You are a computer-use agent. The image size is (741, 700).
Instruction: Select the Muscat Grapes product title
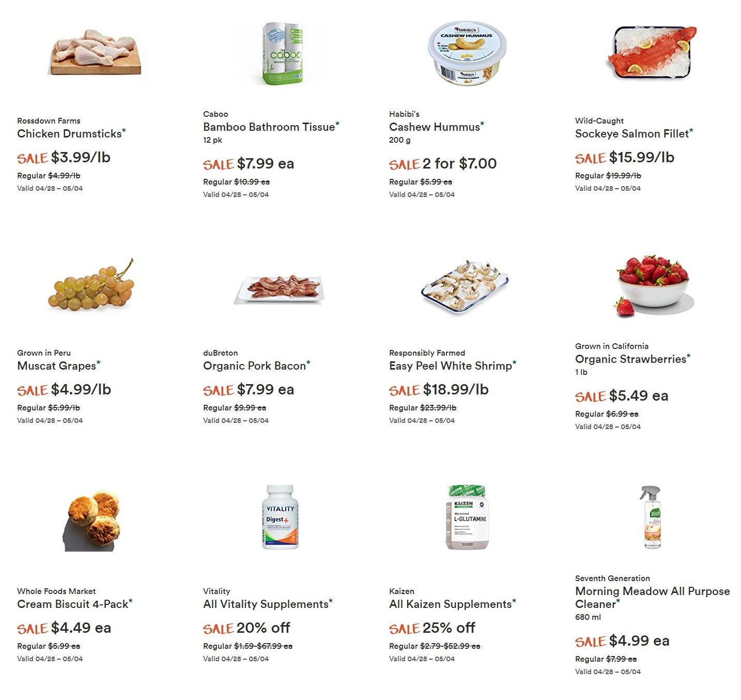point(56,366)
